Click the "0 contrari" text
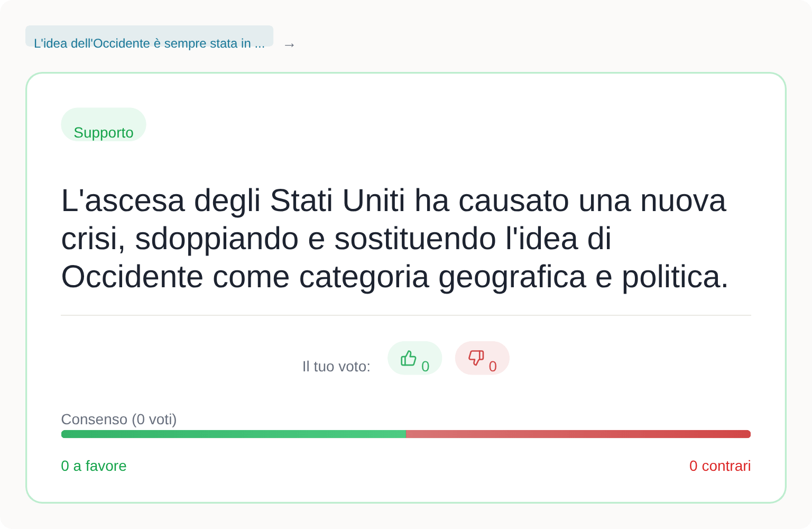This screenshot has height=529, width=812. coord(719,466)
